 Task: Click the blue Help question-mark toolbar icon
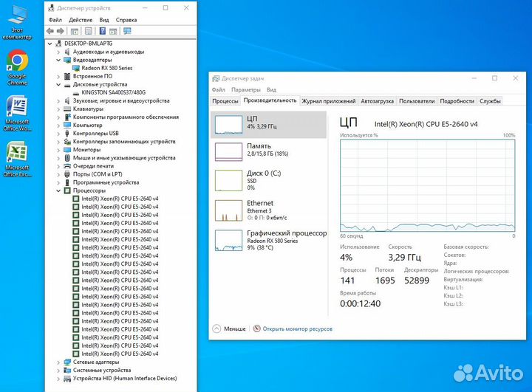click(103, 31)
